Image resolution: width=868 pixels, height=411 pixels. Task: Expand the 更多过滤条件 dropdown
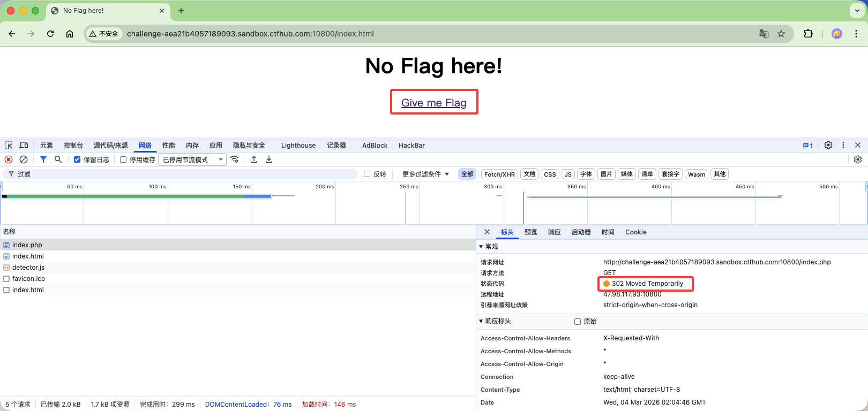pyautogui.click(x=425, y=174)
